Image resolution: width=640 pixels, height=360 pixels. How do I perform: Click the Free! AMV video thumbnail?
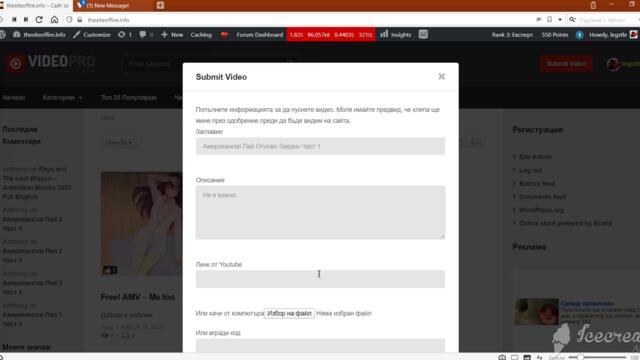coord(142,224)
